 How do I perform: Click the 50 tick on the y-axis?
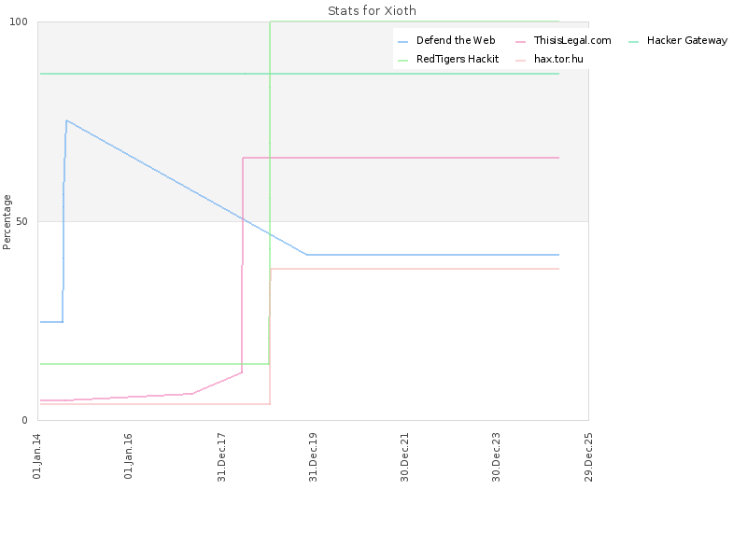(x=21, y=221)
